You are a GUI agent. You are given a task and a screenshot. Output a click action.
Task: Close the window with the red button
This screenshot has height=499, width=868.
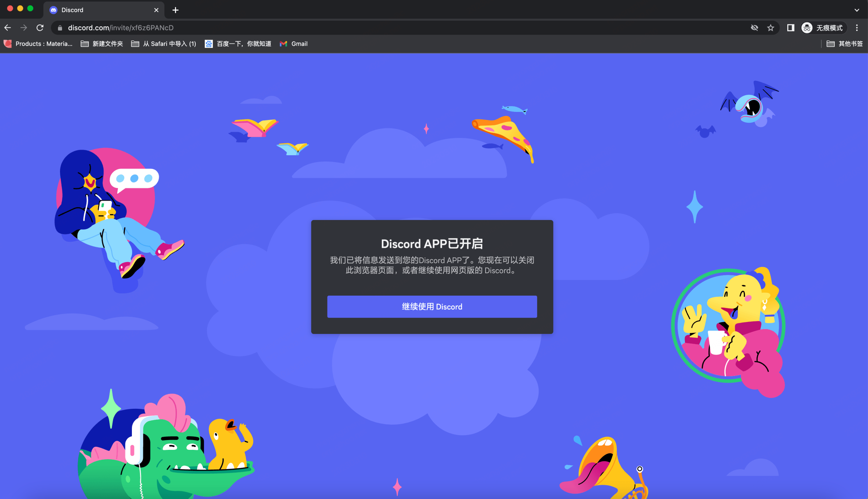pos(10,8)
